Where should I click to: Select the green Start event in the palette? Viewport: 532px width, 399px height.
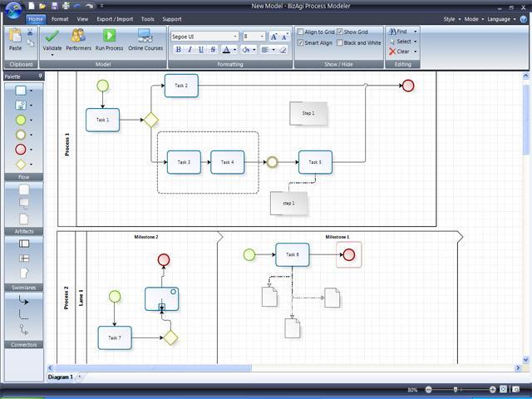(21, 120)
